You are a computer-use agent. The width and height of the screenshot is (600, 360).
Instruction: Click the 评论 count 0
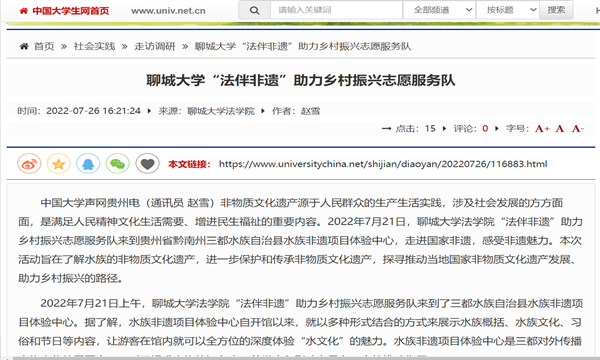tap(485, 129)
